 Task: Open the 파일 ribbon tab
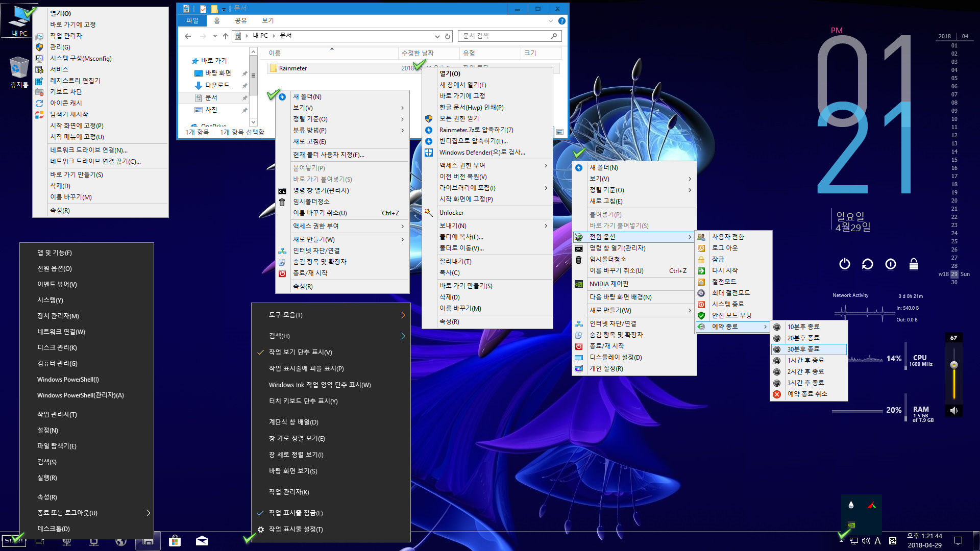click(x=192, y=20)
